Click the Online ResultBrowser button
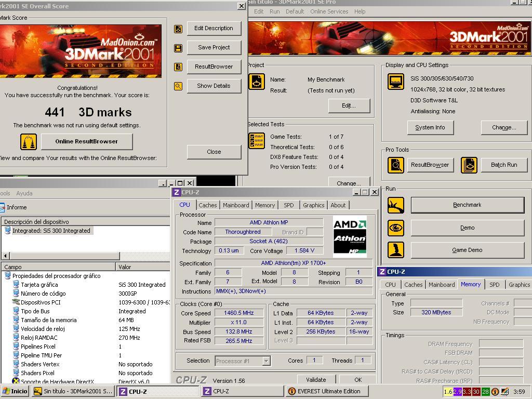The width and height of the screenshot is (532, 399). pyautogui.click(x=87, y=141)
